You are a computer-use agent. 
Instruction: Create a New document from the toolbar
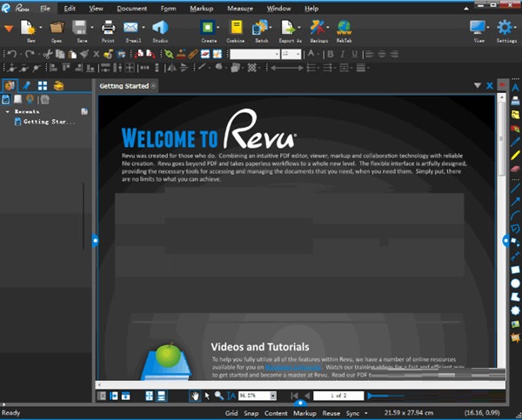click(x=29, y=28)
